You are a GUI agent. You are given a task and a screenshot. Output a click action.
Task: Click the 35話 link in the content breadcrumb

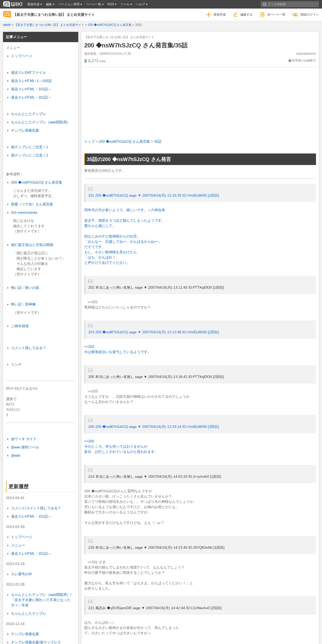158,141
